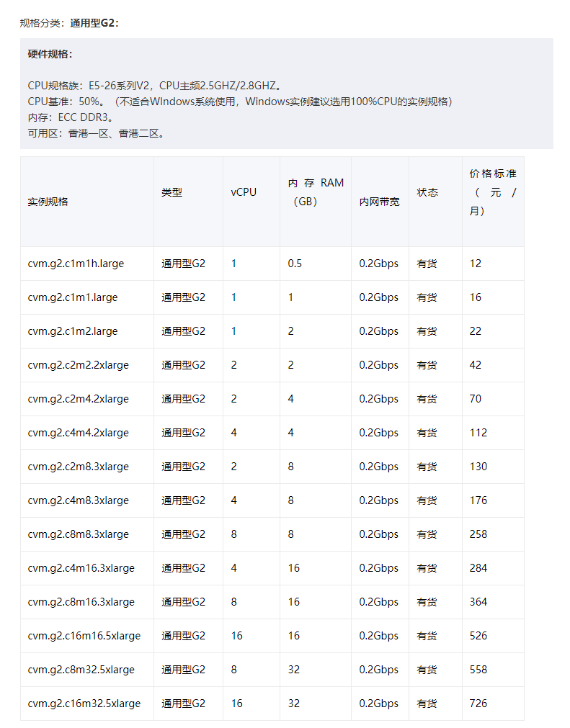Click price 176 for c4m8.3xlarge

click(478, 501)
